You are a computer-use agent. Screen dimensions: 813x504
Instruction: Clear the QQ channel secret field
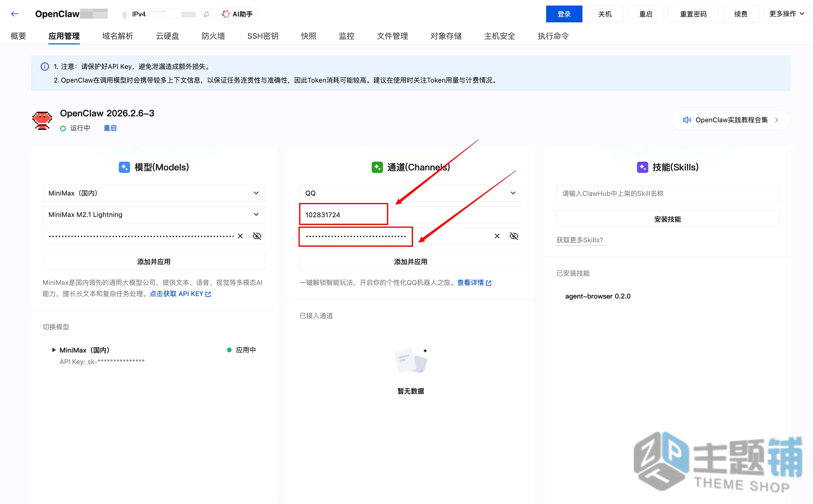[497, 236]
